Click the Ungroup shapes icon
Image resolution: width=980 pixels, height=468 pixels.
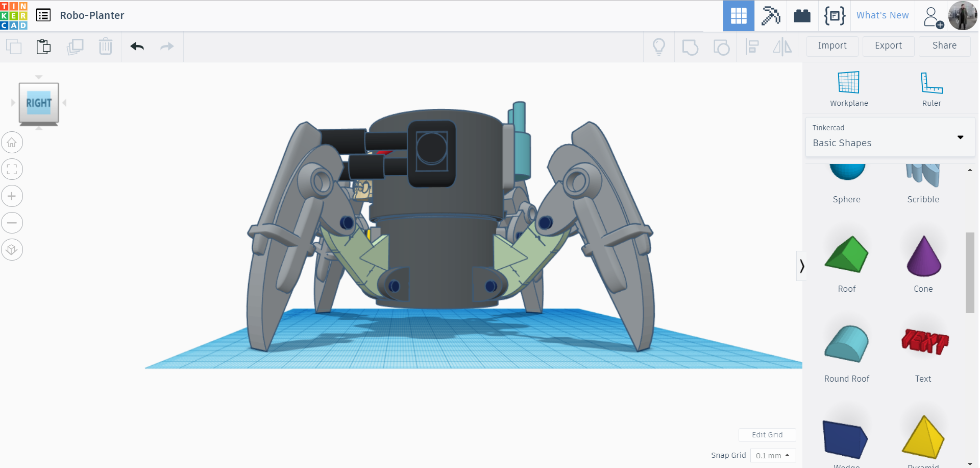[x=721, y=47]
